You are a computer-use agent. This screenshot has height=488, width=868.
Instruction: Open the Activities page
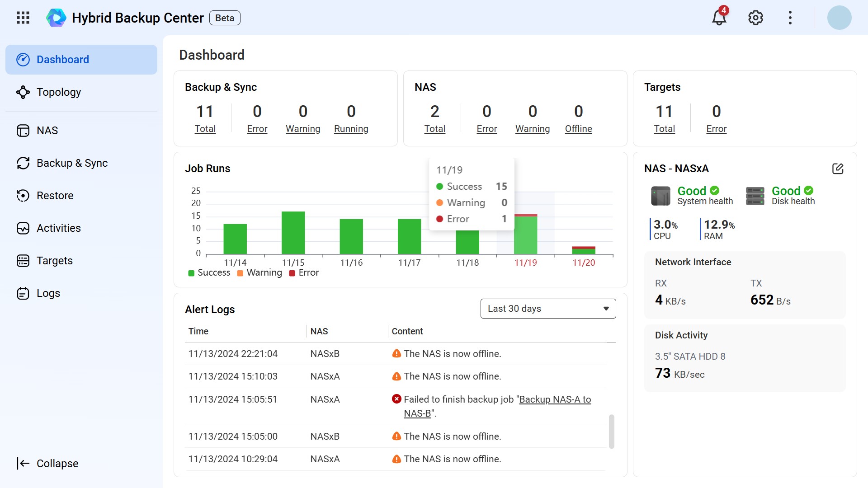81,228
